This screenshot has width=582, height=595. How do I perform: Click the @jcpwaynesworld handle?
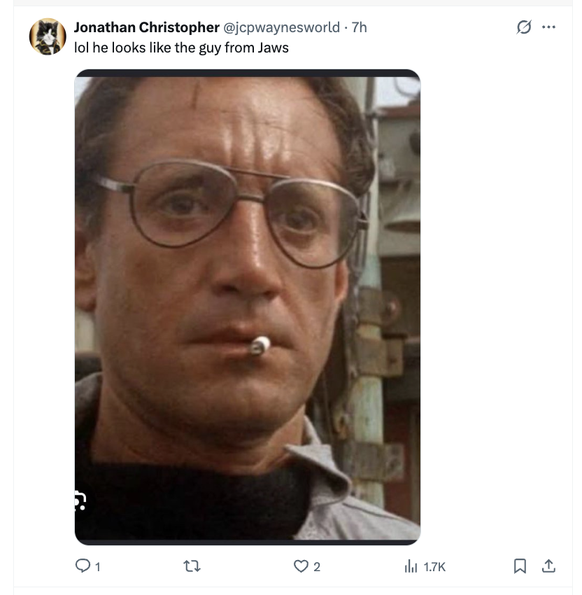282,27
